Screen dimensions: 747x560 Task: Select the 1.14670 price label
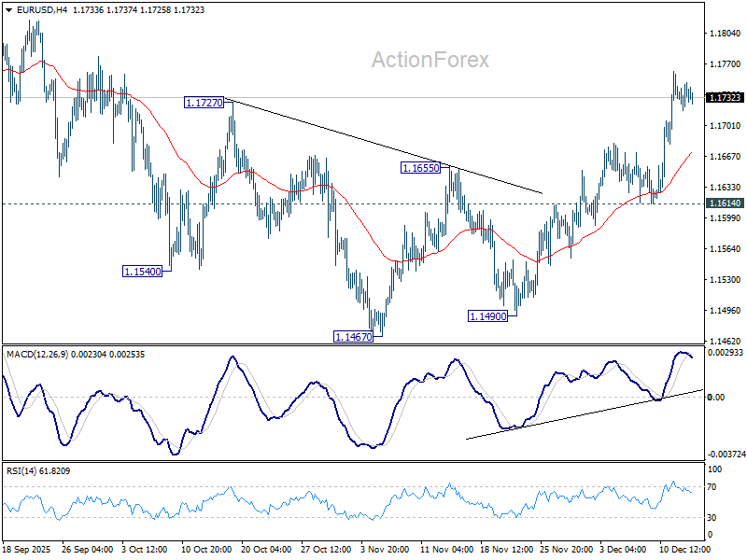354,337
